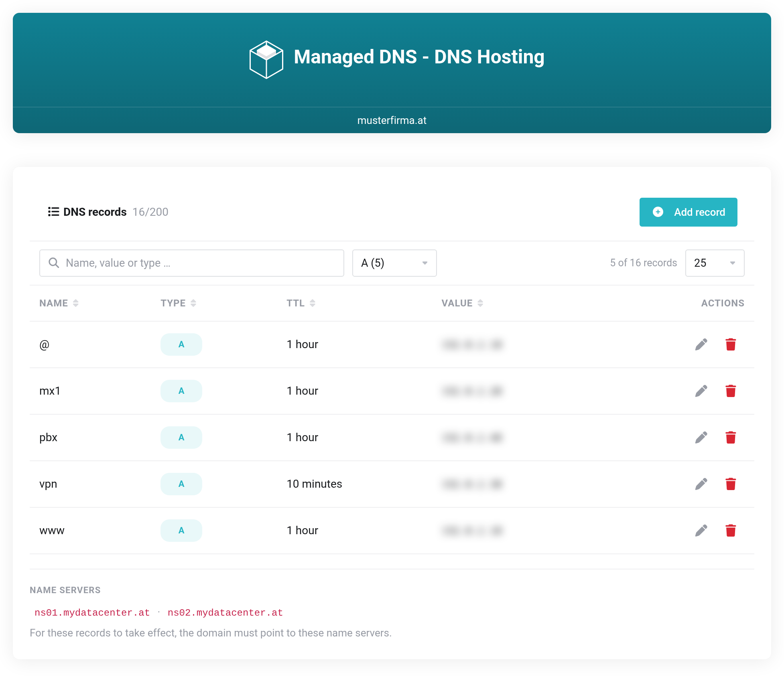The height and width of the screenshot is (689, 784).
Task: Click the cube logo in the header
Action: [x=266, y=60]
